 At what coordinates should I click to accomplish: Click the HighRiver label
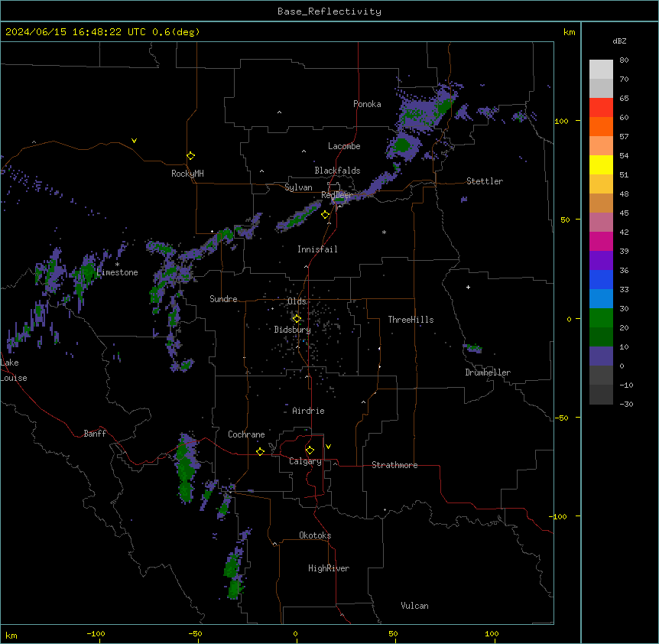point(329,568)
